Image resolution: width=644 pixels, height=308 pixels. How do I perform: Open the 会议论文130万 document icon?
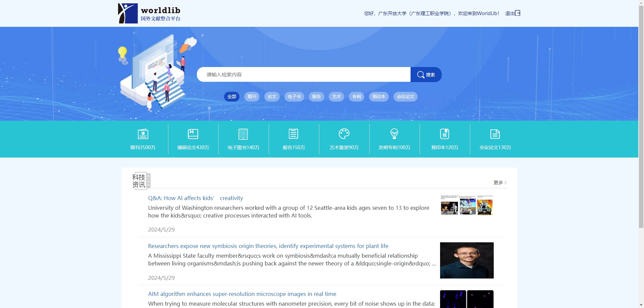[x=495, y=134]
